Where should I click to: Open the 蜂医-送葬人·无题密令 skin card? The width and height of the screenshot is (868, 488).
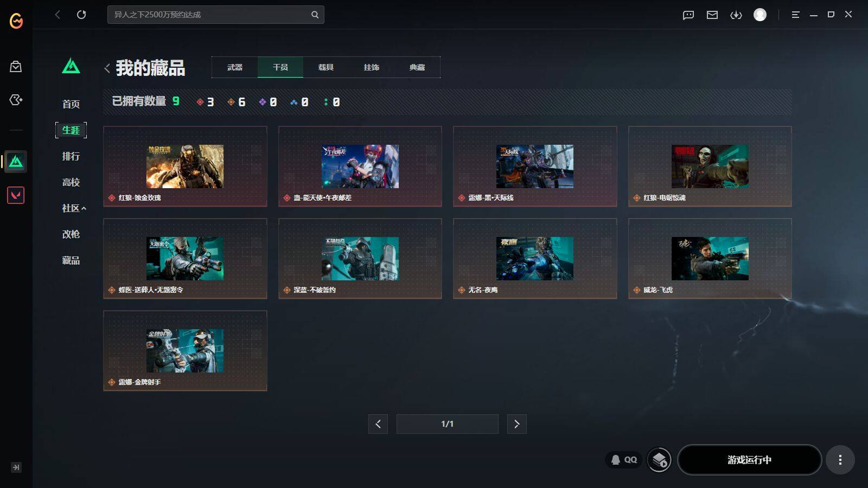pos(185,259)
